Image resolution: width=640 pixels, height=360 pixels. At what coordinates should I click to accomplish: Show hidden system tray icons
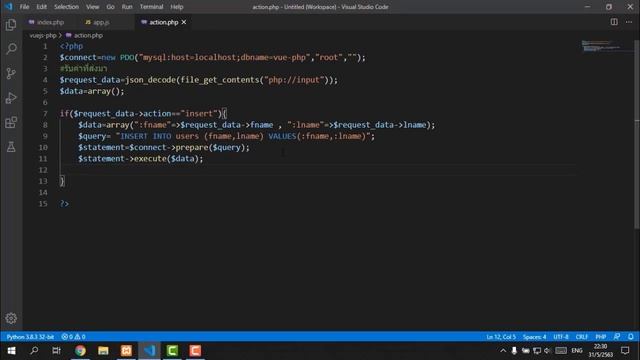click(x=503, y=351)
